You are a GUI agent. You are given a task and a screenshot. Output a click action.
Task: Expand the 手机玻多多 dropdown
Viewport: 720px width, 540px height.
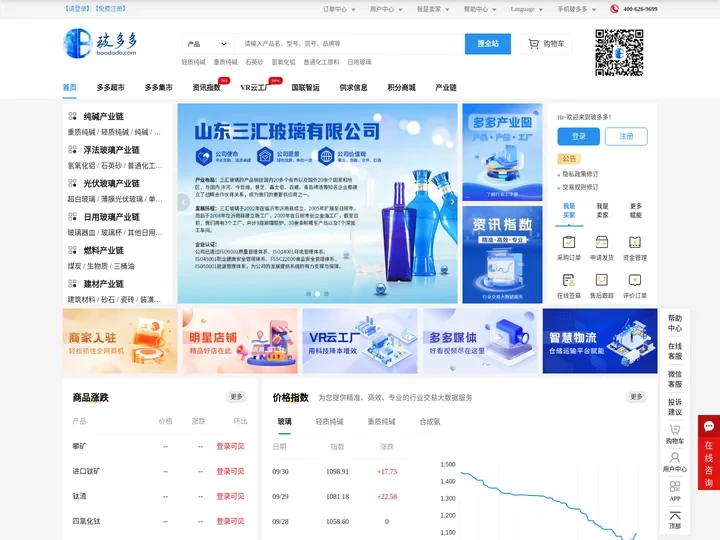point(577,9)
